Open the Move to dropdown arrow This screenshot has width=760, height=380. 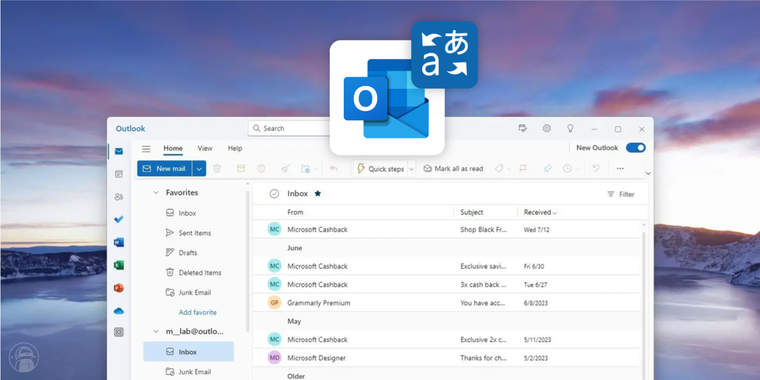pos(315,169)
